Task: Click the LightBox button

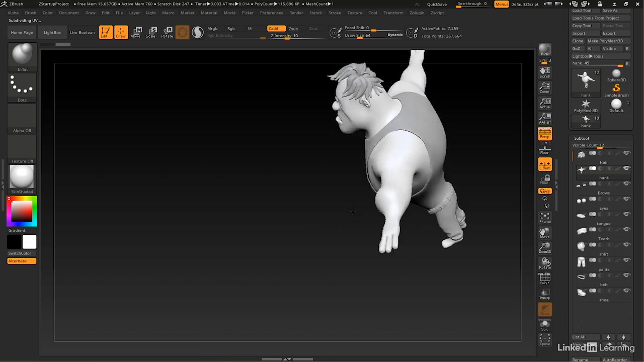Action: coord(52,32)
